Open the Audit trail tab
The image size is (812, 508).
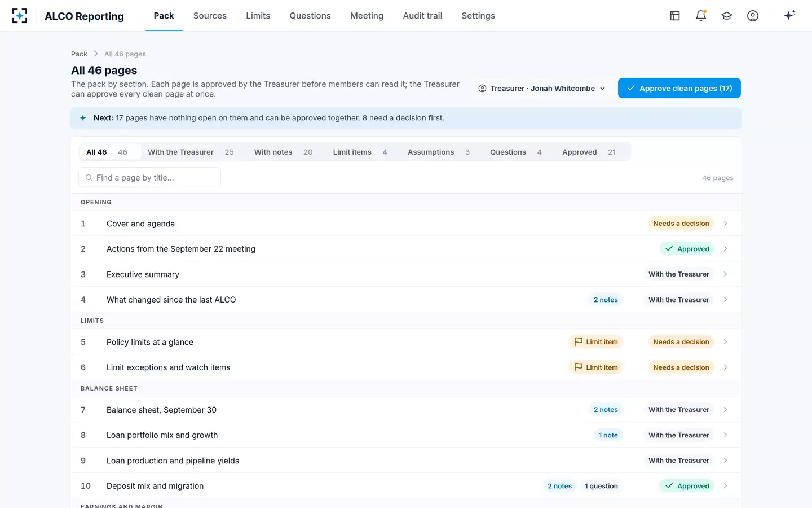point(422,16)
